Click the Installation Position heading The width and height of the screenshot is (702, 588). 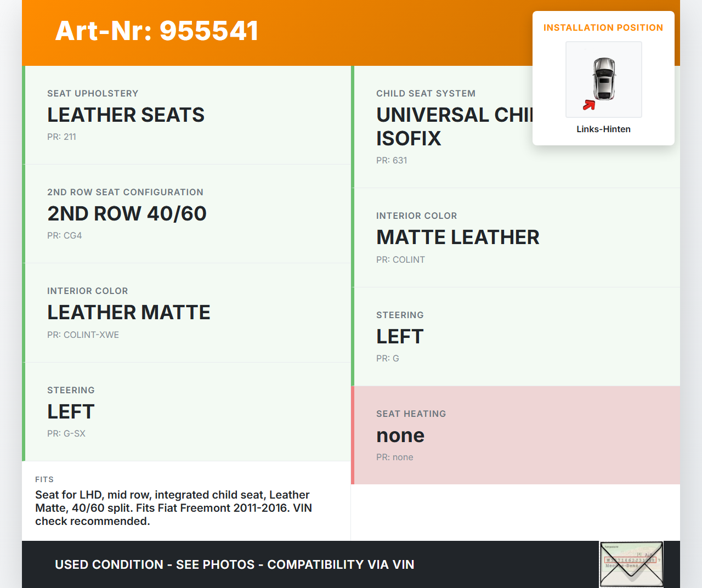[603, 28]
